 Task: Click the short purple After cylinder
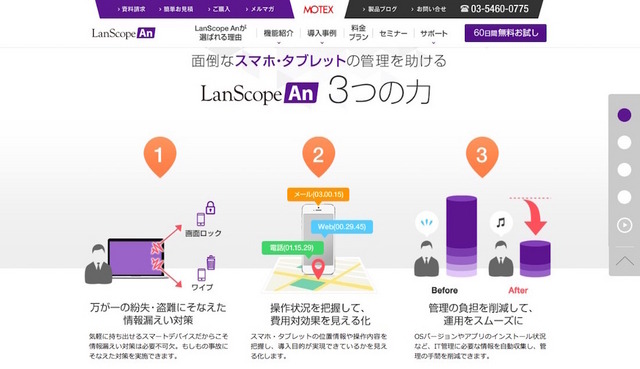point(535,259)
